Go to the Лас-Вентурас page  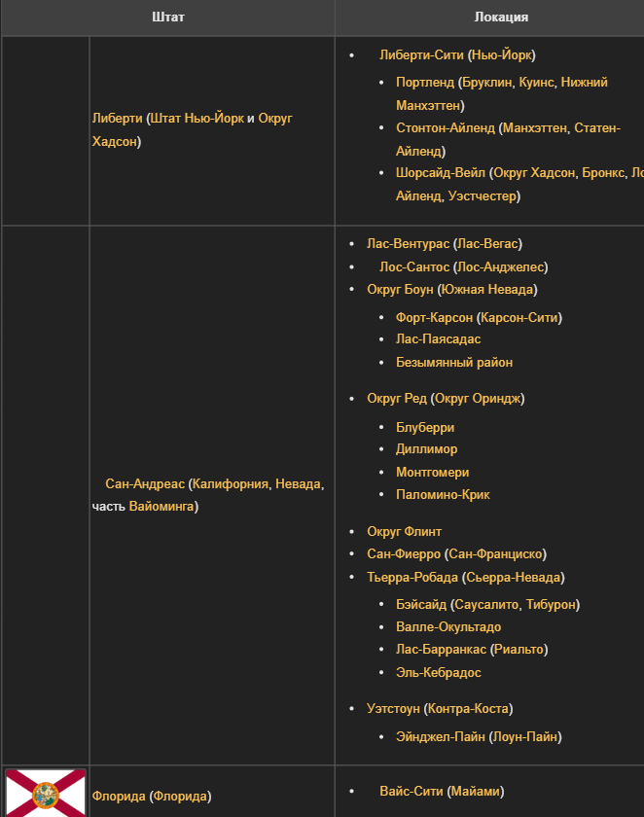(x=408, y=244)
